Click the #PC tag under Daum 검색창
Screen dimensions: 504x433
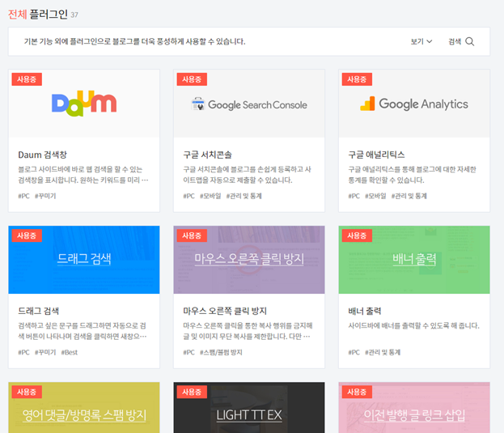tap(23, 196)
